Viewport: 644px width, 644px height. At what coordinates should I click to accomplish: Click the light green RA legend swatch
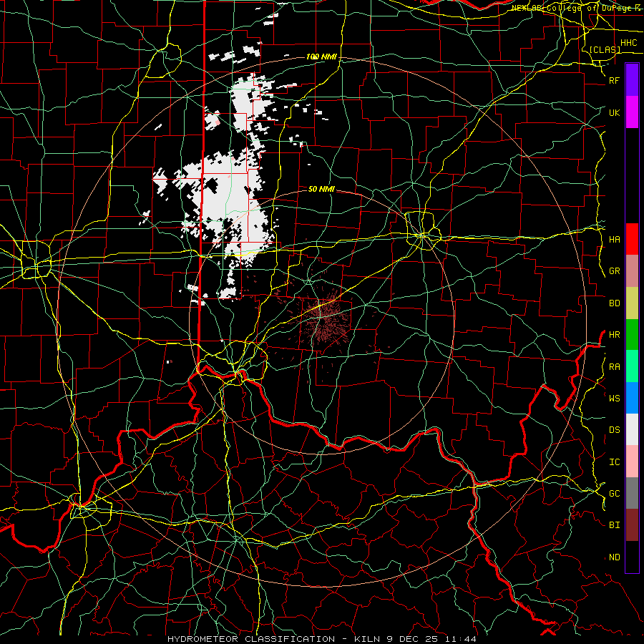(632, 366)
